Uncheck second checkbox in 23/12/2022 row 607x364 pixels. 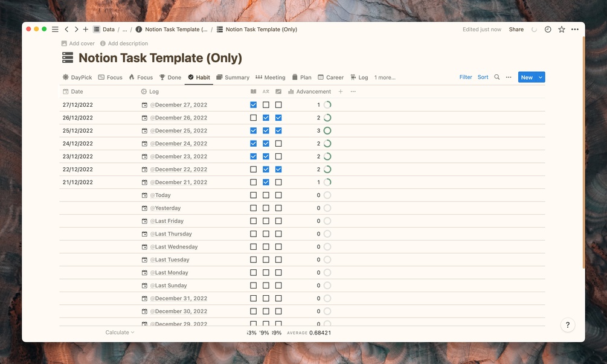tap(266, 156)
